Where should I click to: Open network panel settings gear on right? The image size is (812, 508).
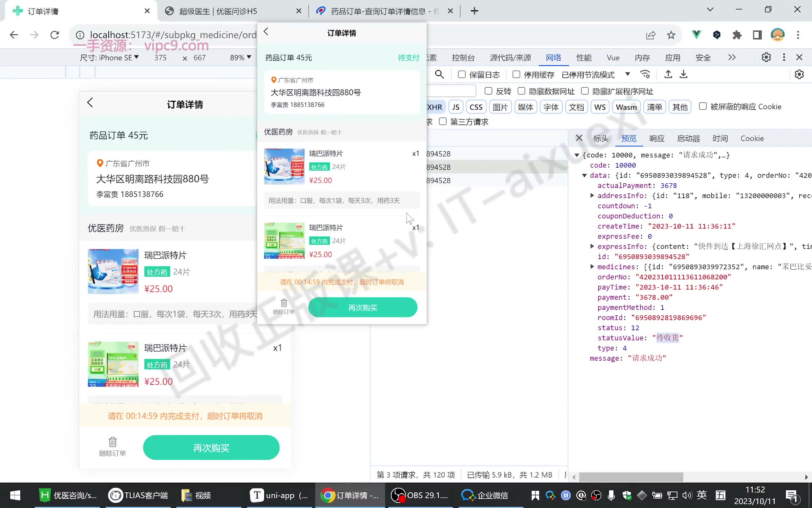(x=799, y=75)
